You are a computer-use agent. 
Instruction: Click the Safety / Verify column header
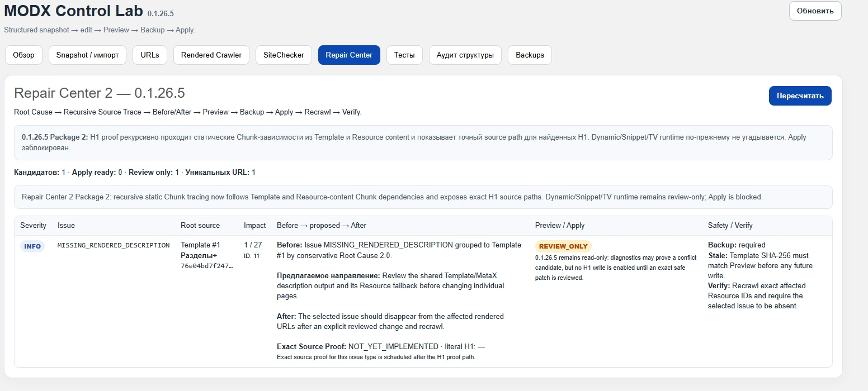[x=730, y=226]
